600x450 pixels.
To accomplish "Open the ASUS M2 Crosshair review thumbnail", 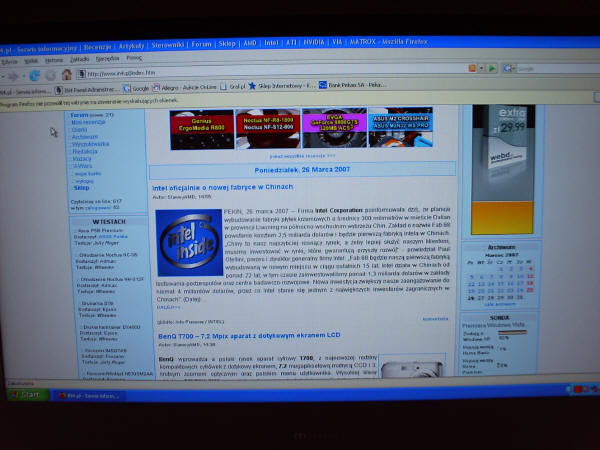I will [401, 127].
